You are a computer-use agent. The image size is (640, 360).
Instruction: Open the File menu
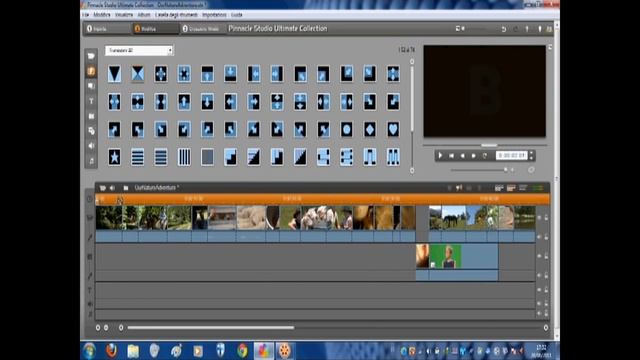pos(85,15)
